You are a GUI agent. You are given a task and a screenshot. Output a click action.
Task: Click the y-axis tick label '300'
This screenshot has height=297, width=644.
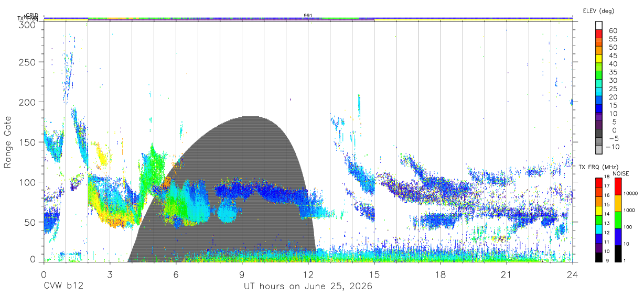28,24
